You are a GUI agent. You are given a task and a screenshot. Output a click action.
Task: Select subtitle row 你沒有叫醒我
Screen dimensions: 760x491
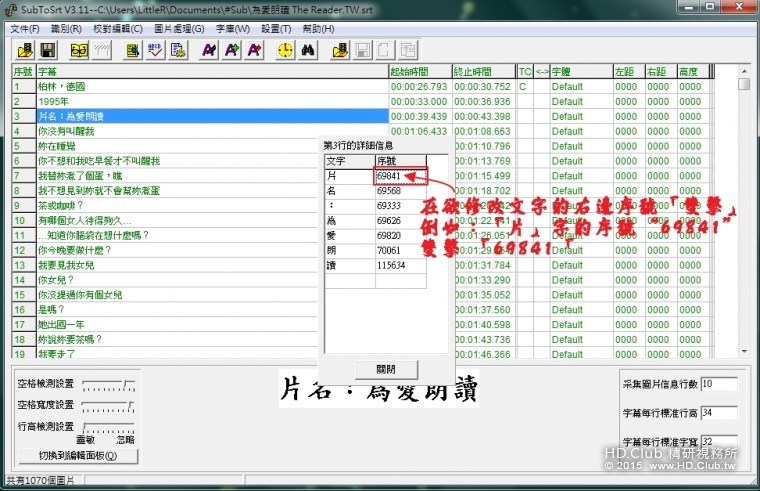(x=212, y=131)
